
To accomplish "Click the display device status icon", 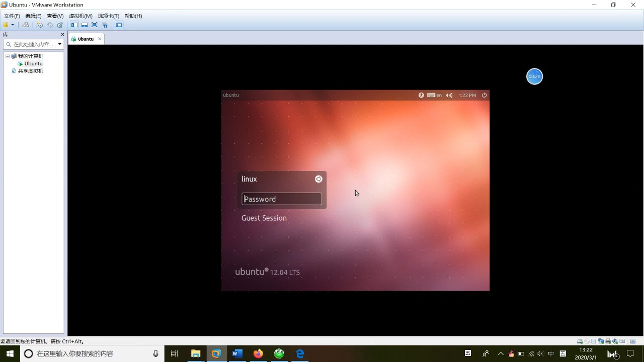I will [622, 341].
